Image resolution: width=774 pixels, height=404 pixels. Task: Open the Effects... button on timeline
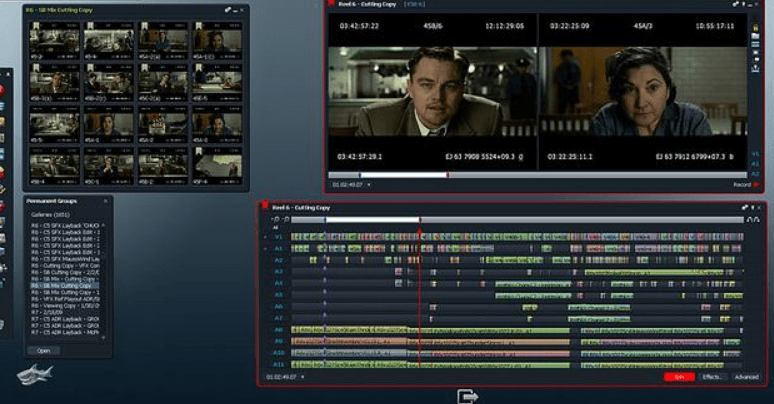tap(712, 377)
